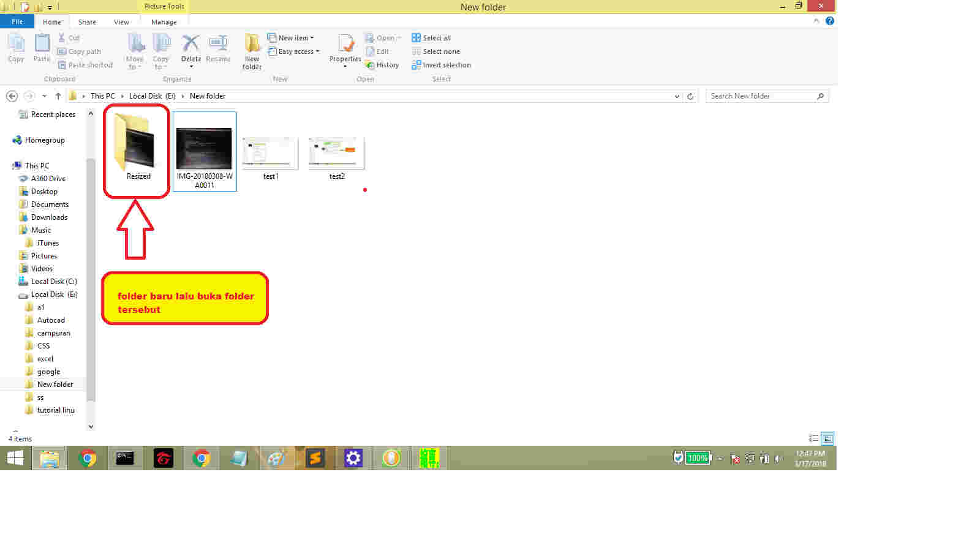Click the Windows Start button
Screen dimensions: 980x548
(15, 458)
